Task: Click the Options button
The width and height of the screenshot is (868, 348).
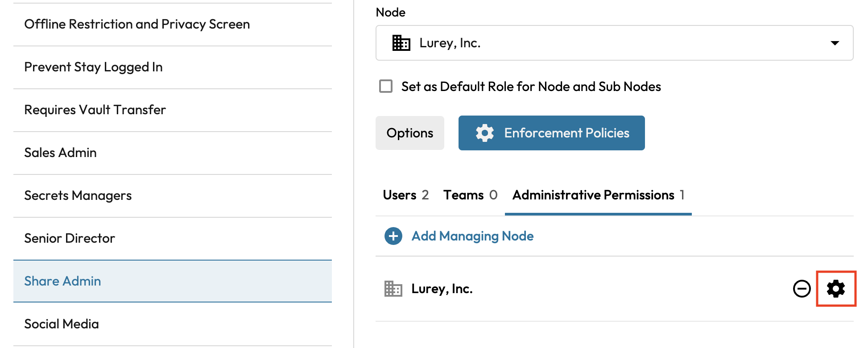Action: (x=409, y=133)
